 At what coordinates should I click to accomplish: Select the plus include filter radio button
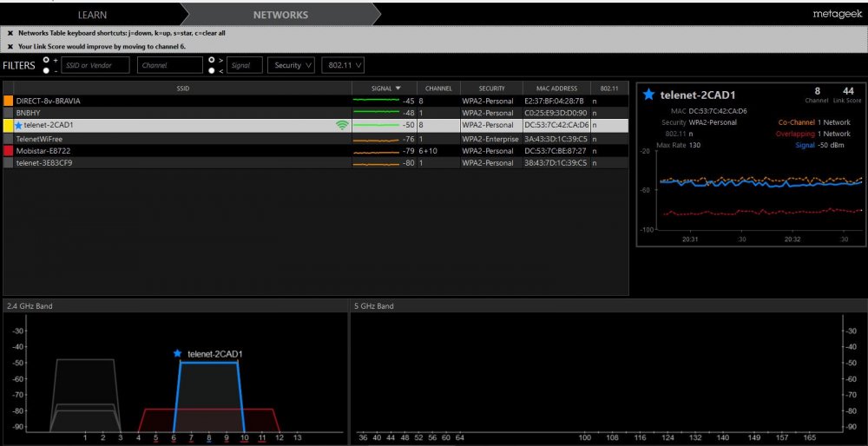tap(46, 60)
